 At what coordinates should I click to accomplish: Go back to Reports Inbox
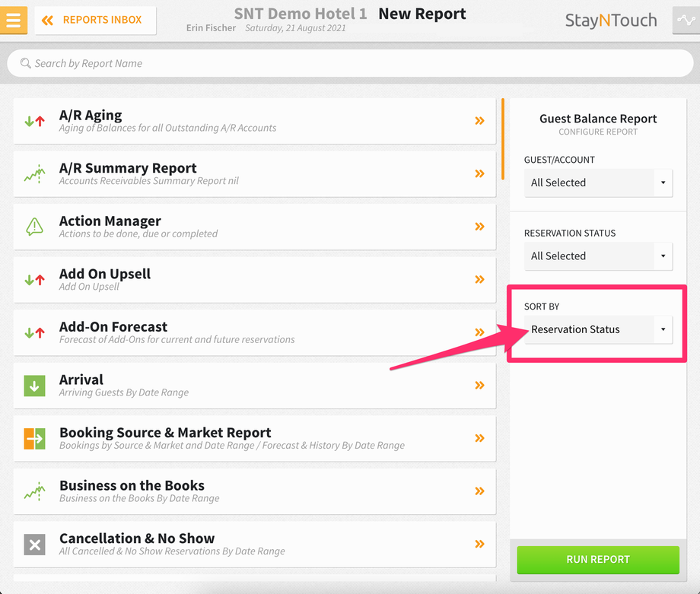(95, 20)
